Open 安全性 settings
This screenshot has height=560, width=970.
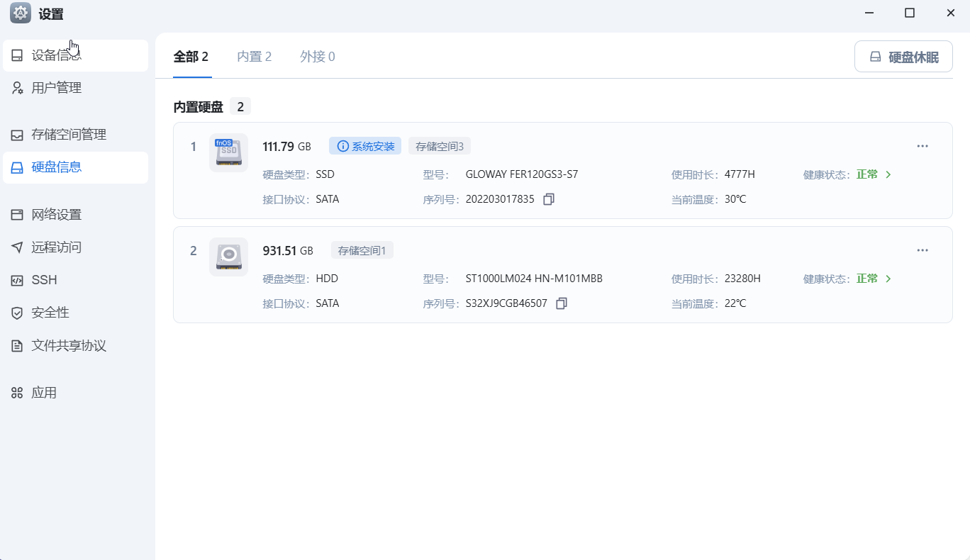point(75,313)
